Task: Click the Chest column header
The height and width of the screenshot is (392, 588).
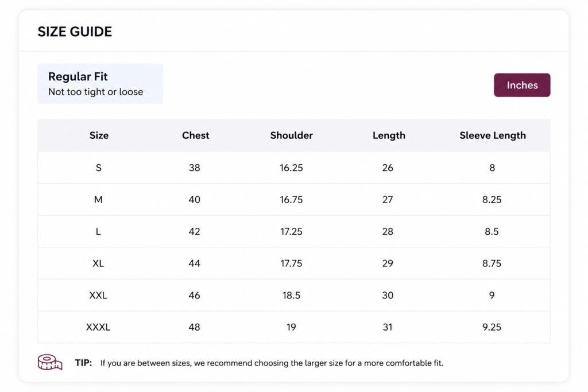Action: (x=195, y=135)
